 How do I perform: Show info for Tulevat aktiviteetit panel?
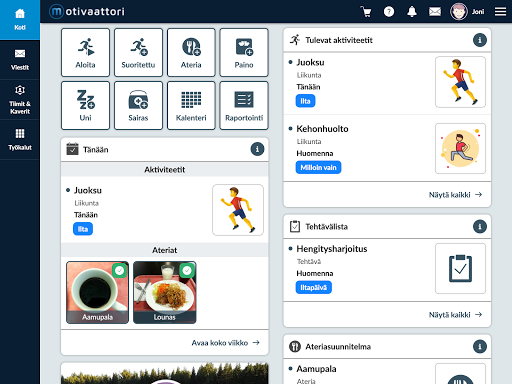(x=480, y=40)
